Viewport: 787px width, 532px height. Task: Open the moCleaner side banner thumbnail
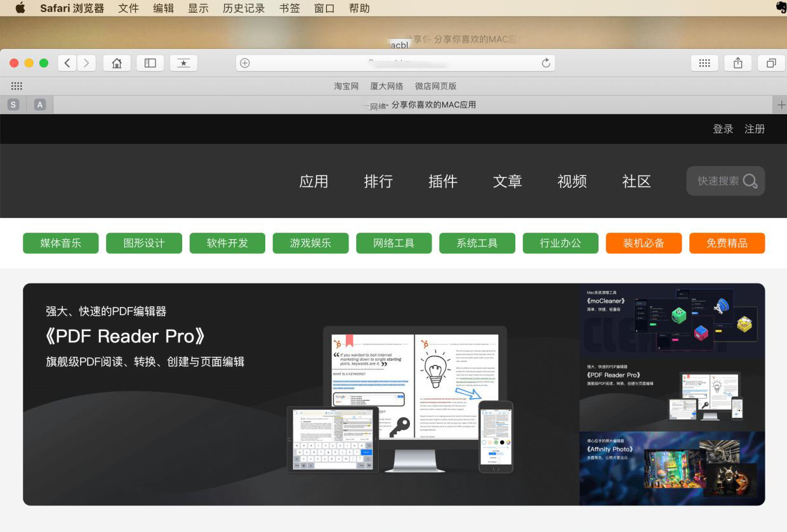(x=672, y=321)
